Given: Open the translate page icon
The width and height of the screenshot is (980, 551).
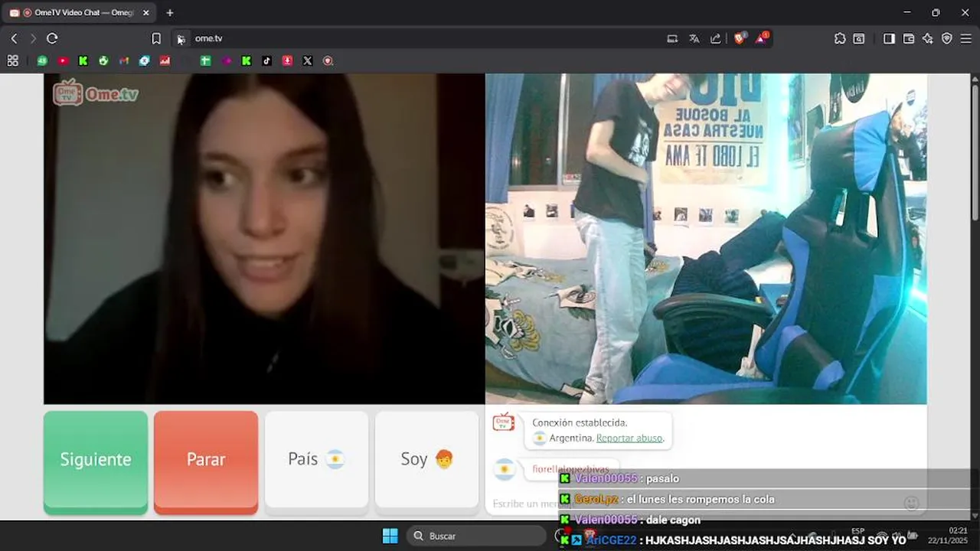Looking at the screenshot, I should point(694,38).
